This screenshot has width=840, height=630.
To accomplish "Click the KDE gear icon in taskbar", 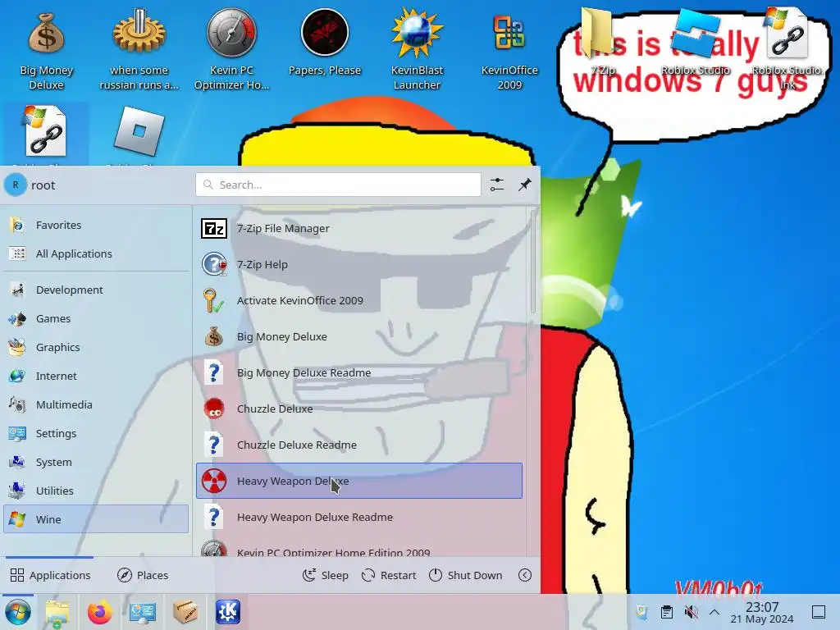I will click(228, 612).
